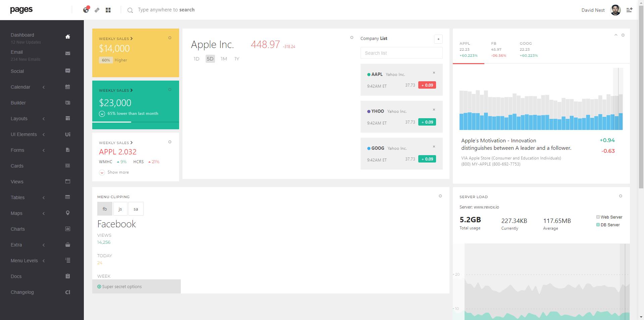Expand the Calendar submenu arrow
The width and height of the screenshot is (644, 320).
(x=44, y=87)
